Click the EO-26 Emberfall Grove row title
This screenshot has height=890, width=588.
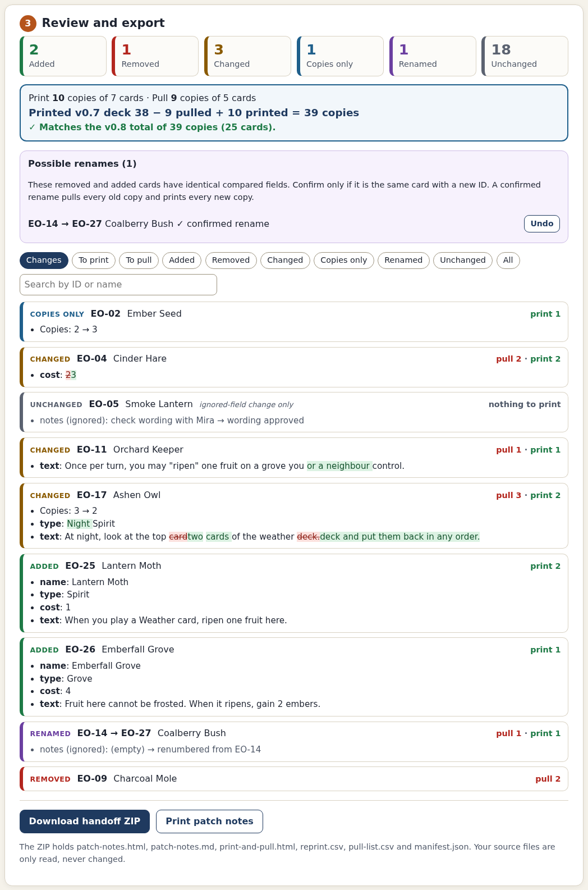click(120, 650)
